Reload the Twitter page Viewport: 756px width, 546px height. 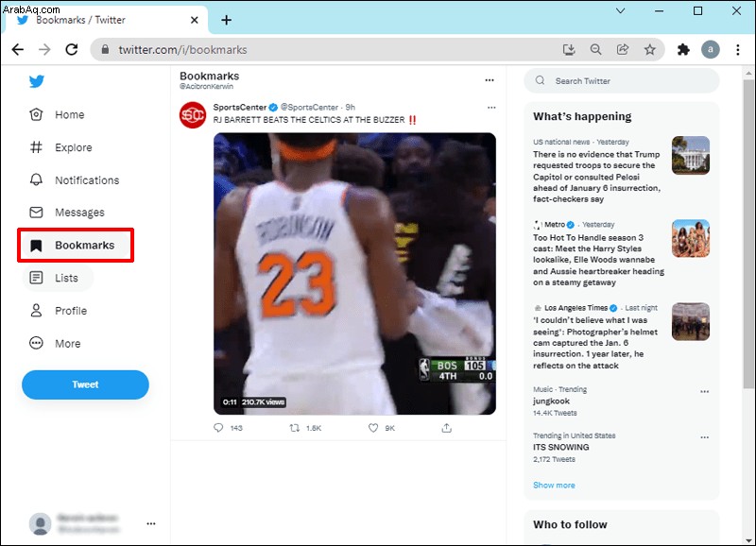click(x=72, y=49)
